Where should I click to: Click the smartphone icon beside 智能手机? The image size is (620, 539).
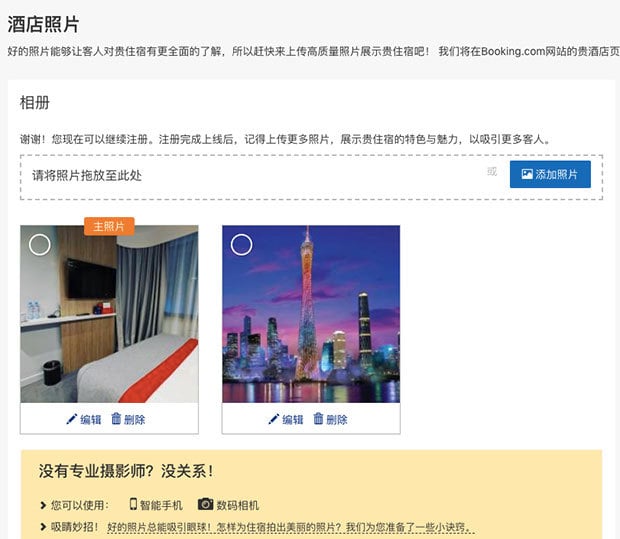(133, 504)
